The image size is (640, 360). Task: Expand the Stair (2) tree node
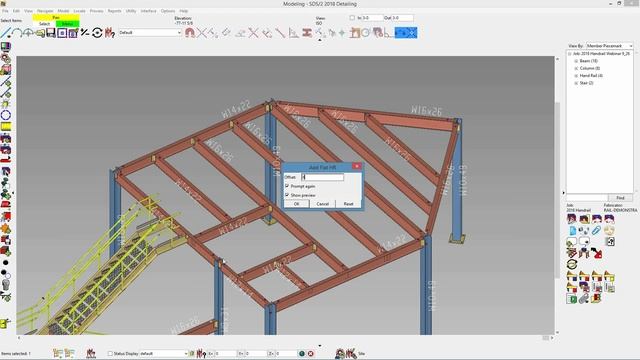[x=576, y=83]
